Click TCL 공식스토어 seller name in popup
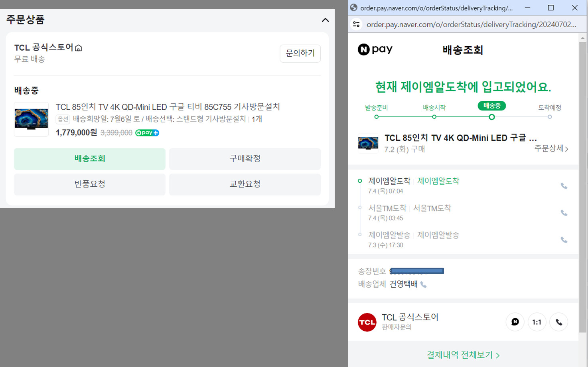 (410, 317)
